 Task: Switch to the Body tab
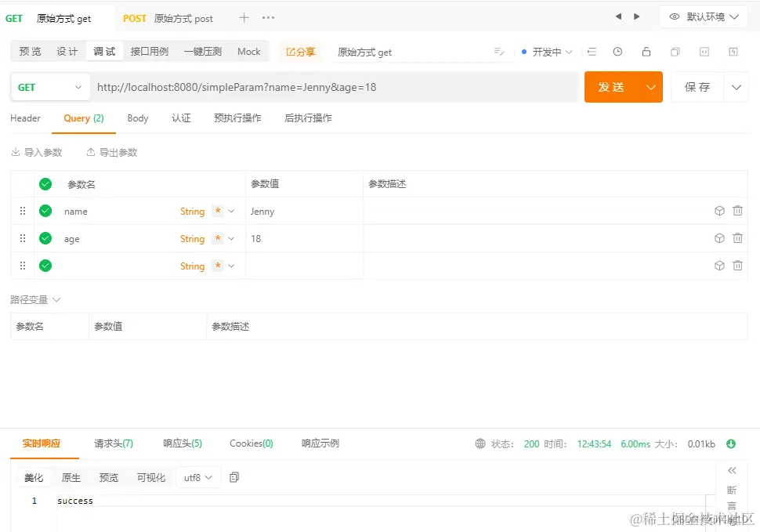[x=138, y=118]
